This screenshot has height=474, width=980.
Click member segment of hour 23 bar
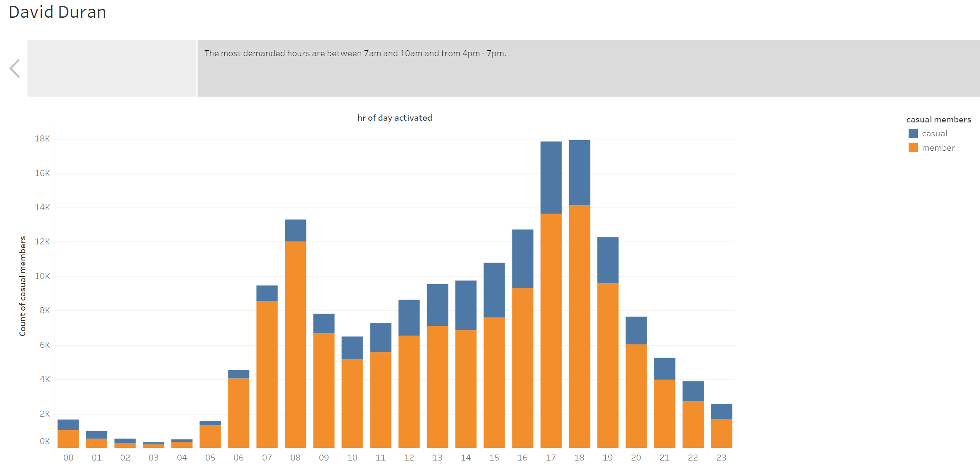point(721,433)
